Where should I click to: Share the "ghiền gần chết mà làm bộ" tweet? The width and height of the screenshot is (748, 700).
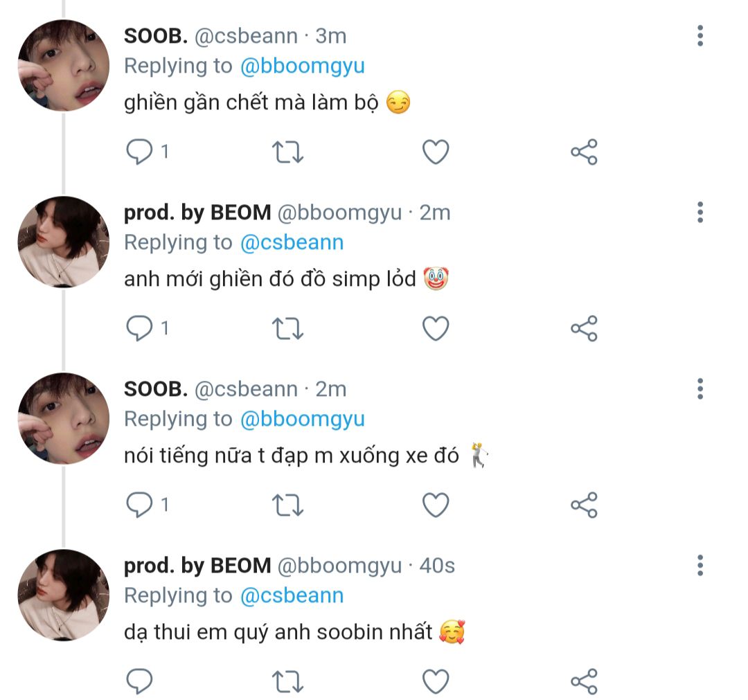click(x=584, y=152)
